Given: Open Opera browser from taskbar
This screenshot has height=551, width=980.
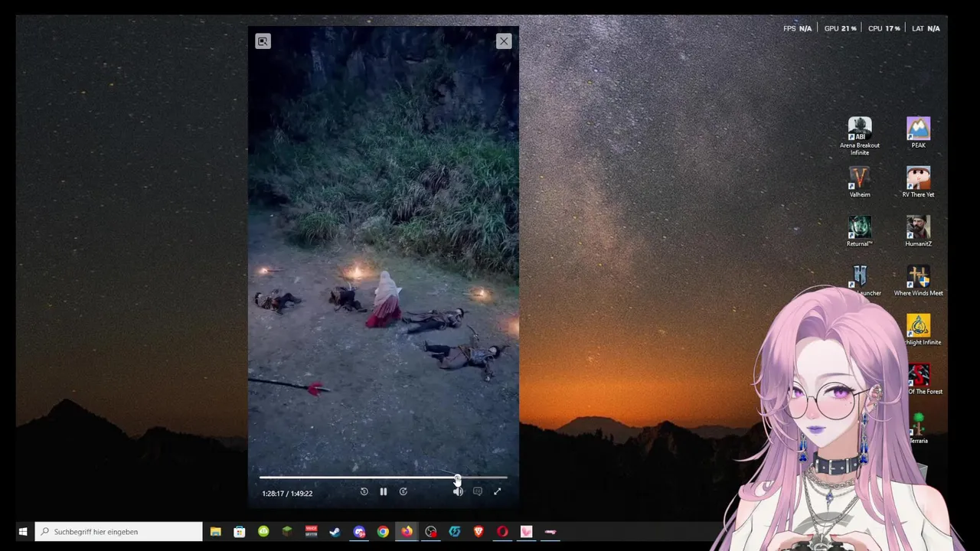Looking at the screenshot, I should tap(502, 532).
